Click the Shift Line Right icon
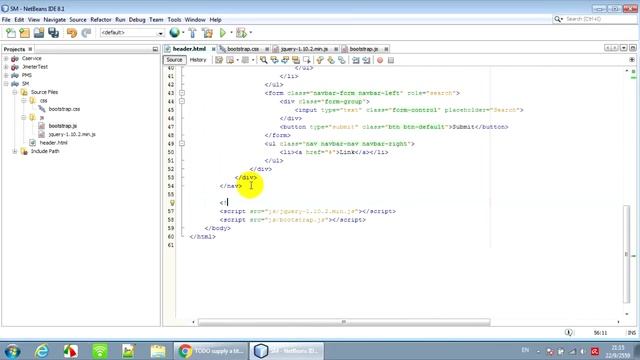 367,60
